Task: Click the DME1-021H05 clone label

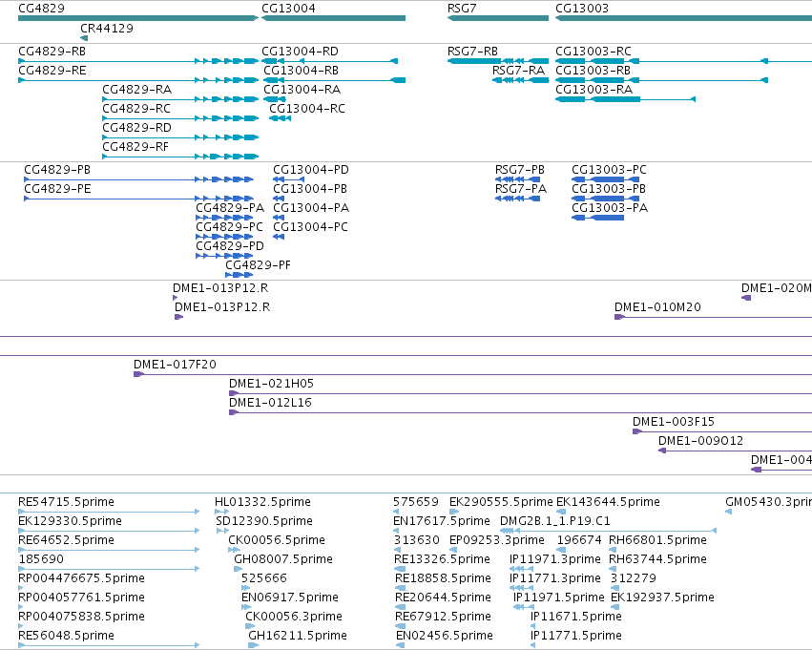Action: [271, 385]
